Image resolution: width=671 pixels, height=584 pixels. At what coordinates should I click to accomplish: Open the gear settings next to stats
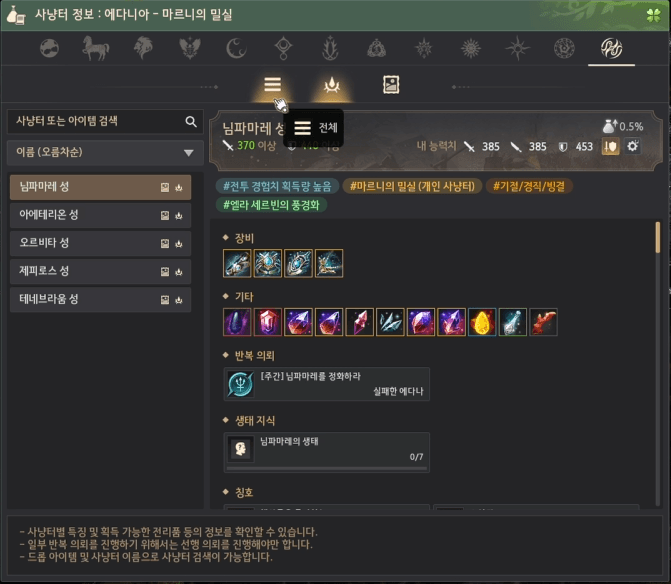click(x=632, y=146)
